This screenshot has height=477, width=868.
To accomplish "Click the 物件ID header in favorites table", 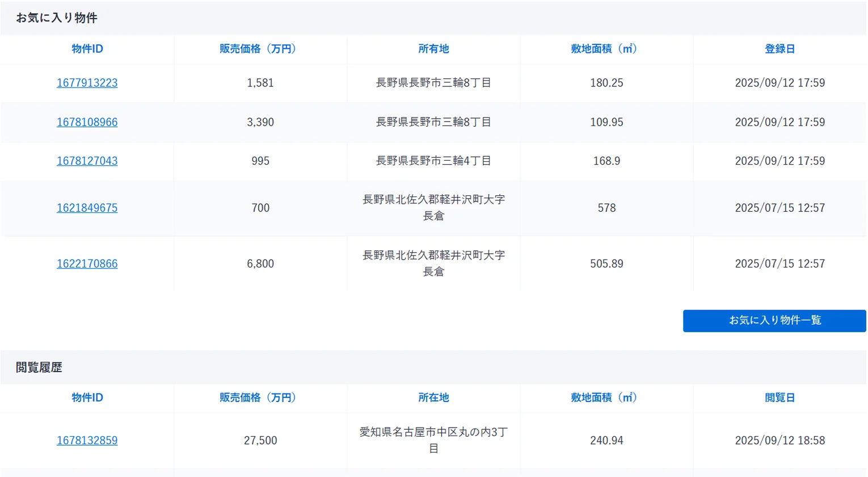I will tap(87, 49).
